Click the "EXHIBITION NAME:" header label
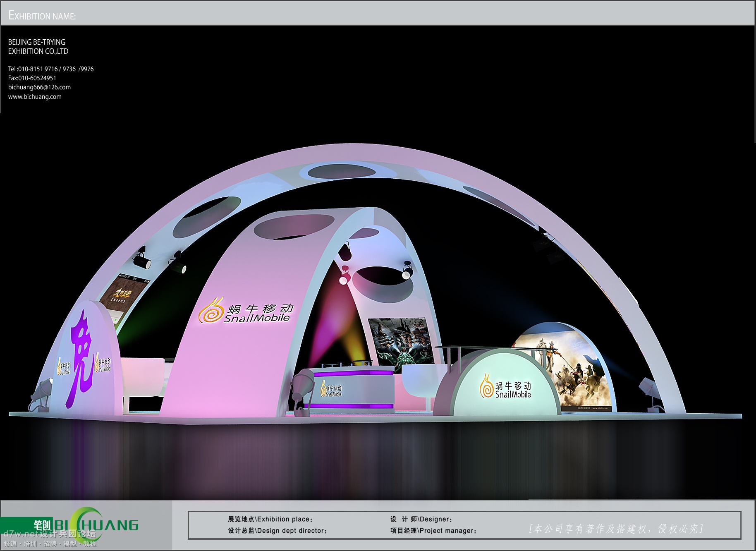This screenshot has width=756, height=551. (x=42, y=16)
